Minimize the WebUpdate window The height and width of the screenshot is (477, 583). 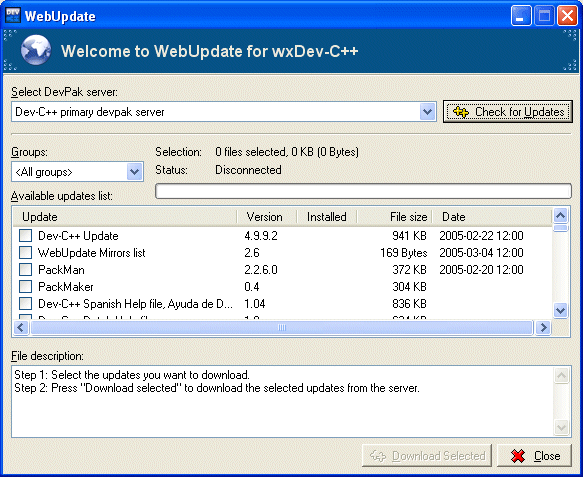(521, 16)
